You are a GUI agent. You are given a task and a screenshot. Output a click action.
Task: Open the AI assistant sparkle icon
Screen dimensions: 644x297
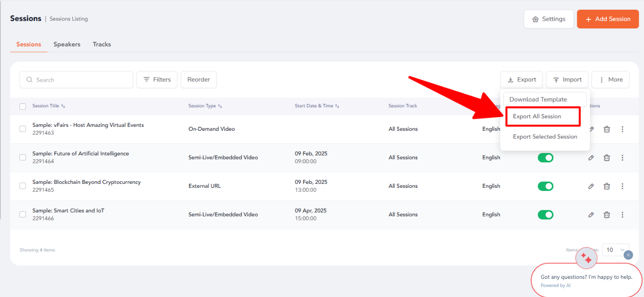click(586, 259)
